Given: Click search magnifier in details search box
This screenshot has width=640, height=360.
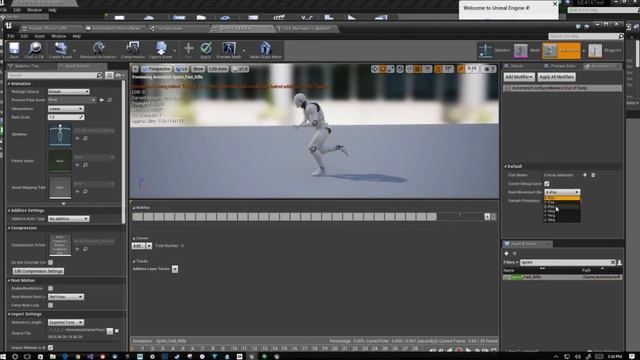Looking at the screenshot, I should 99,76.
